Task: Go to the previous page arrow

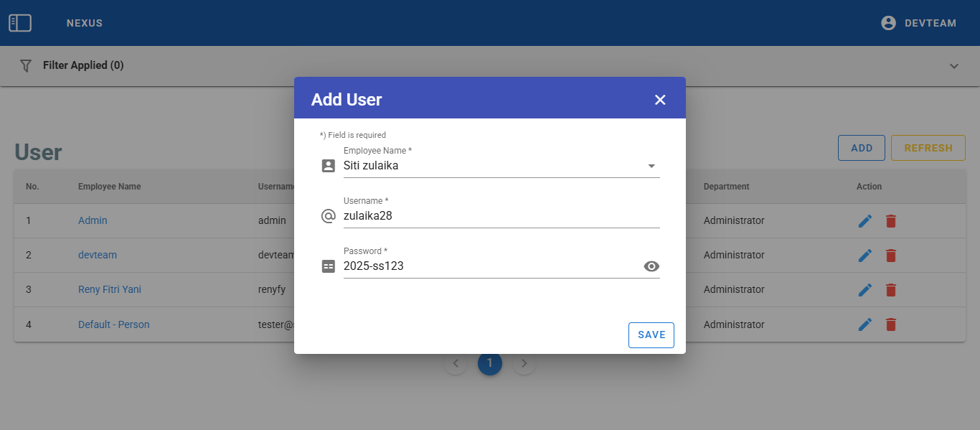Action: (x=456, y=363)
